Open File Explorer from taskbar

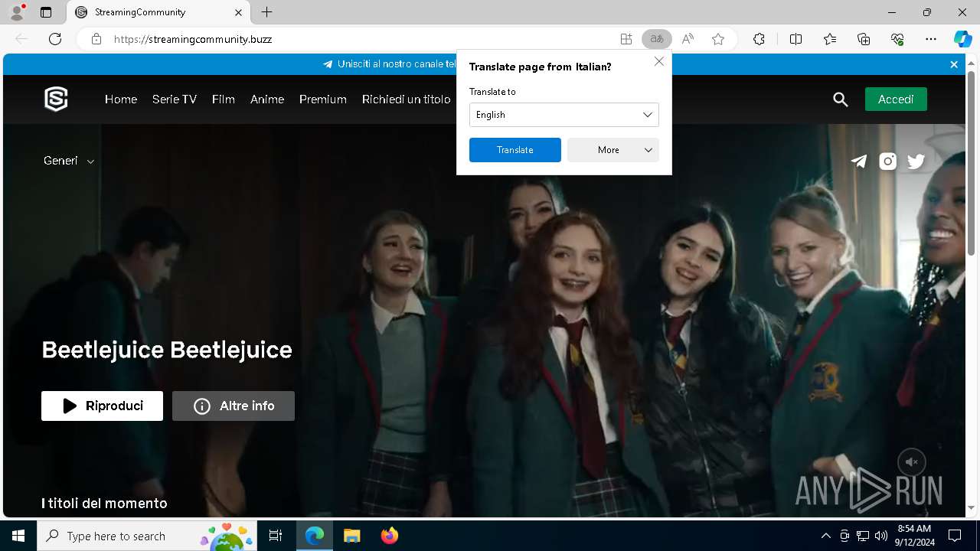(x=351, y=536)
